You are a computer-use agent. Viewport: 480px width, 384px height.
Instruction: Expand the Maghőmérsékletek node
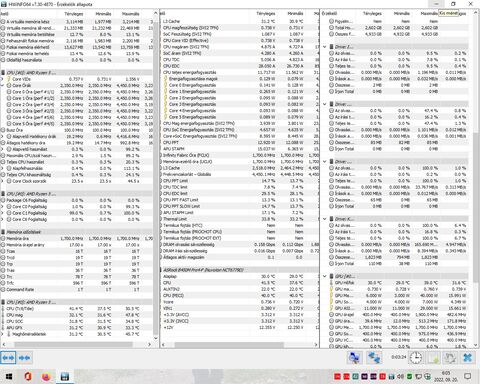[2, 334]
